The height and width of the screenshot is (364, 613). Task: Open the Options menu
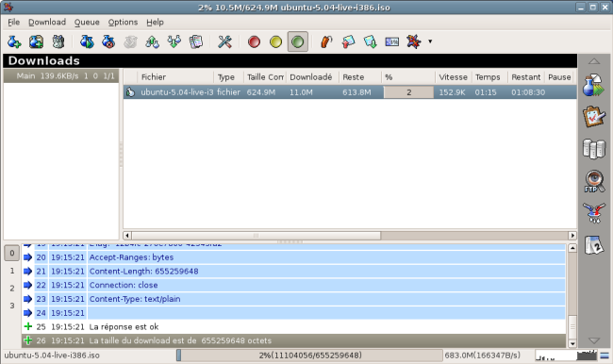pos(123,23)
